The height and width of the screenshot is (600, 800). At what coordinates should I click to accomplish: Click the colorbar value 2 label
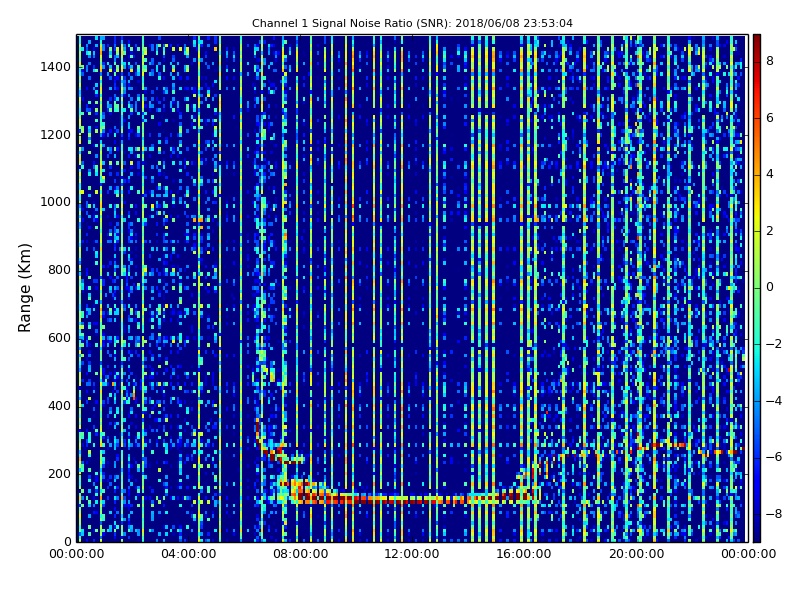click(x=770, y=231)
